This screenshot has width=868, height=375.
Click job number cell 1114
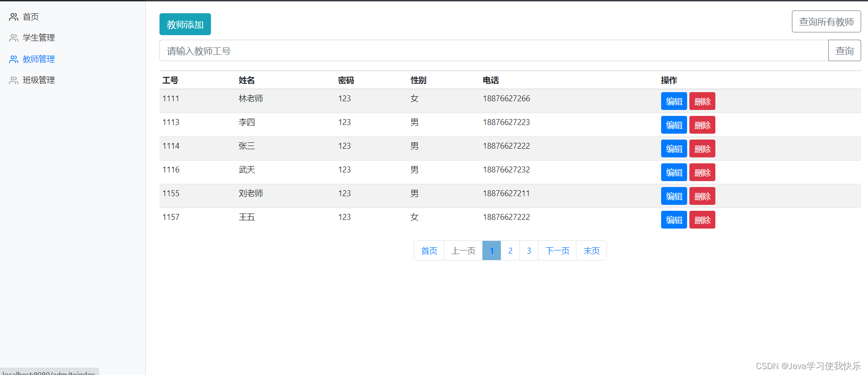pyautogui.click(x=171, y=146)
